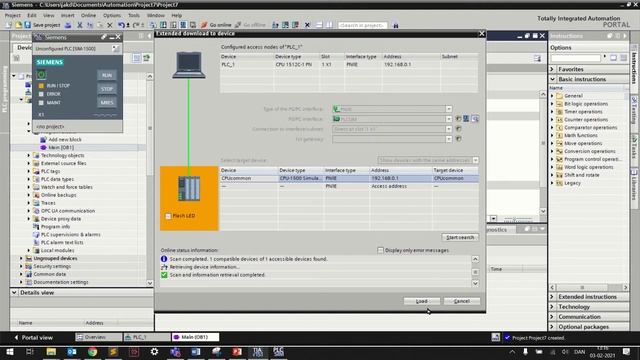This screenshot has height=360, width=640.
Task: Click the PLC tags folder icon
Action: pos(36,171)
